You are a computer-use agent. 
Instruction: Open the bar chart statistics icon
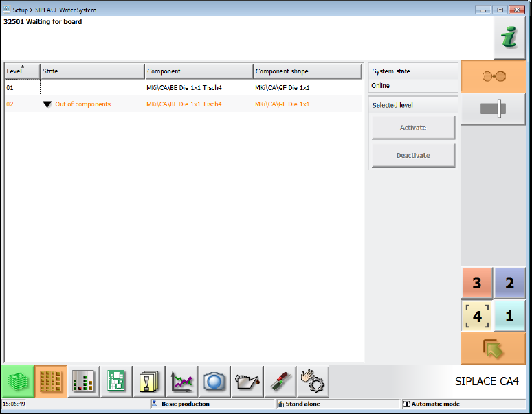click(83, 381)
